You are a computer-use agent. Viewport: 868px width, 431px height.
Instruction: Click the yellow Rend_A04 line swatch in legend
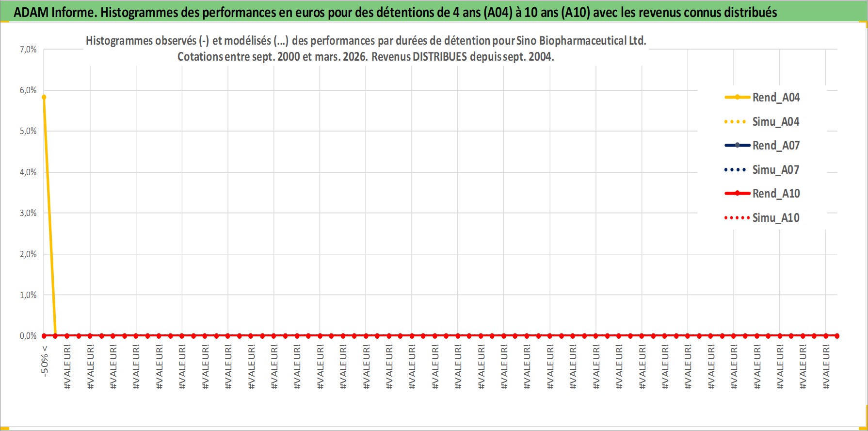[737, 98]
